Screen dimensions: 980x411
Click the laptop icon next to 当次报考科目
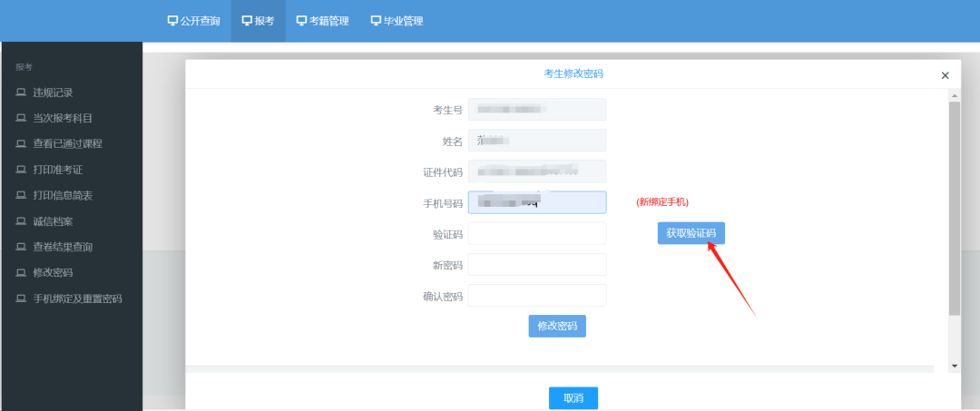tap(21, 118)
